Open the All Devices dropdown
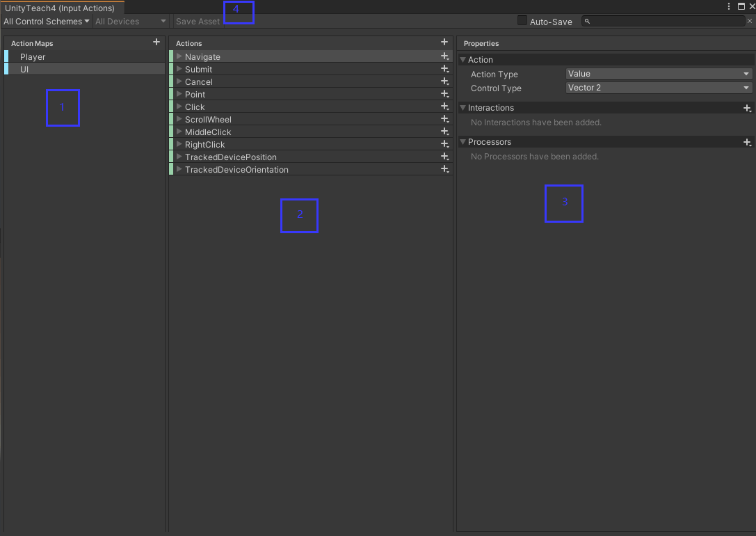756x536 pixels. click(x=130, y=21)
